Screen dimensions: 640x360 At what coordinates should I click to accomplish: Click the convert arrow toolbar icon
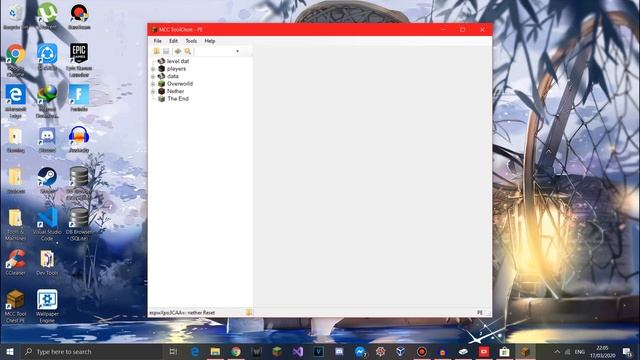[x=178, y=51]
